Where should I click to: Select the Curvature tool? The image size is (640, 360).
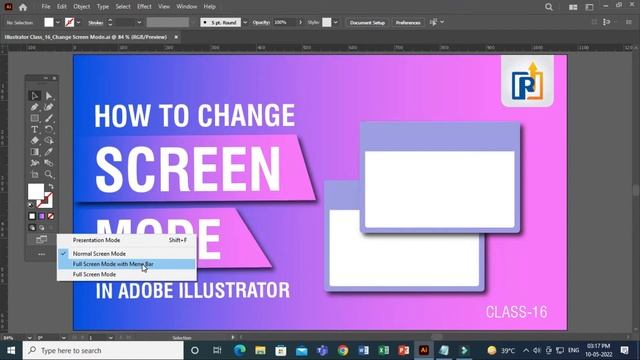49,107
